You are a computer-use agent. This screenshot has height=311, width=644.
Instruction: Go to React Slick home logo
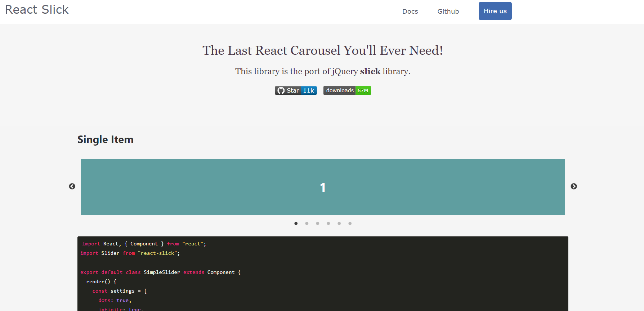[37, 10]
